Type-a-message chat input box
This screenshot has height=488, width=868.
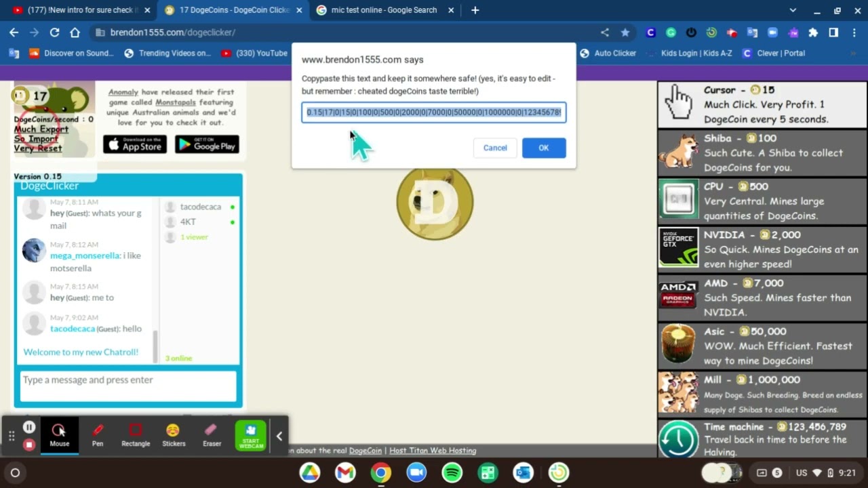click(127, 386)
